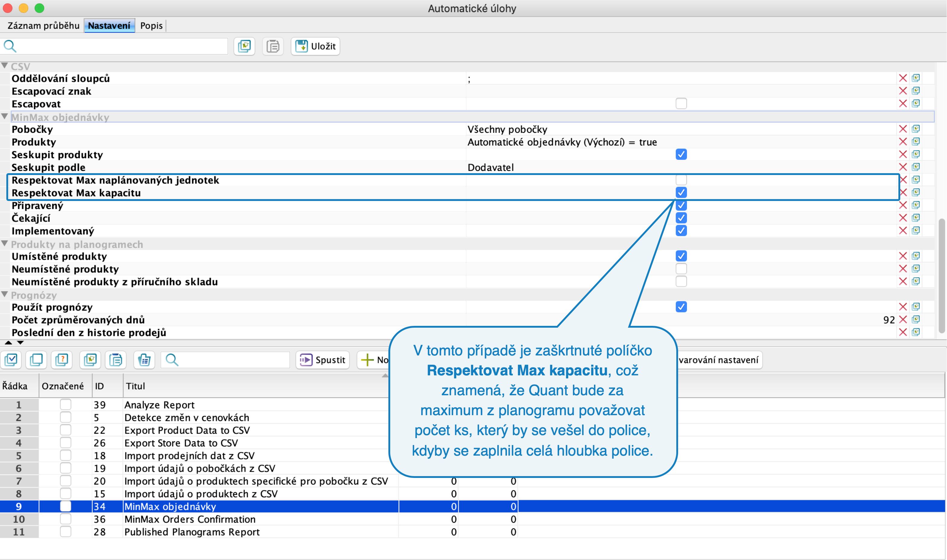Reset Poslední den z historie prodejů
The height and width of the screenshot is (560, 947).
(903, 332)
